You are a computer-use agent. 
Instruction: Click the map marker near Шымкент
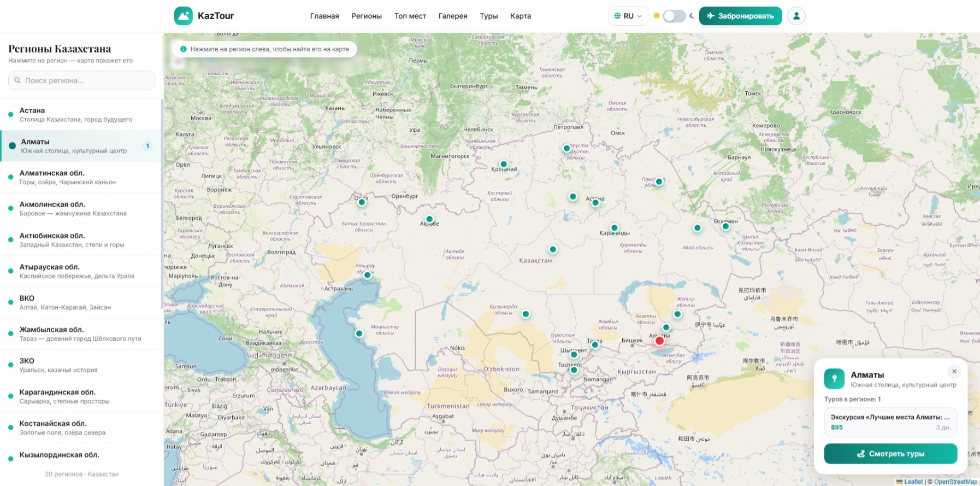tap(574, 355)
